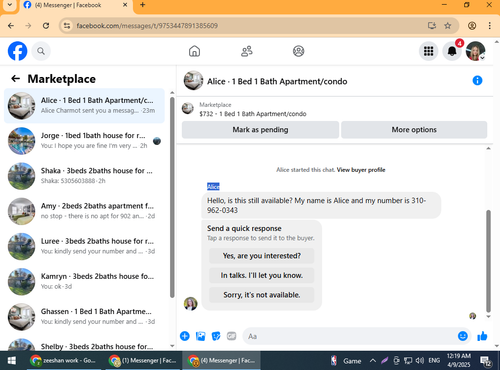Close the Messenger | Facebook tab
This screenshot has width=500, height=370.
125,5
